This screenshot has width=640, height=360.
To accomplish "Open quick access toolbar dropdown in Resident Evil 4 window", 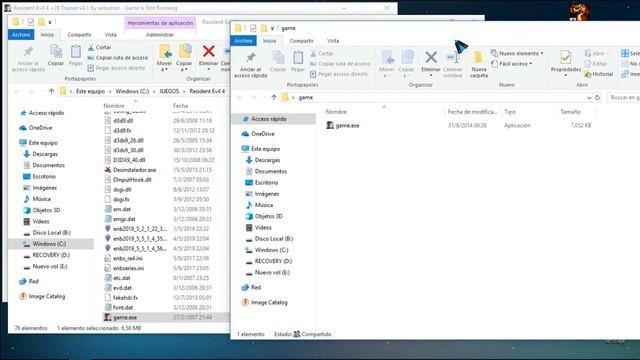I will 50,22.
